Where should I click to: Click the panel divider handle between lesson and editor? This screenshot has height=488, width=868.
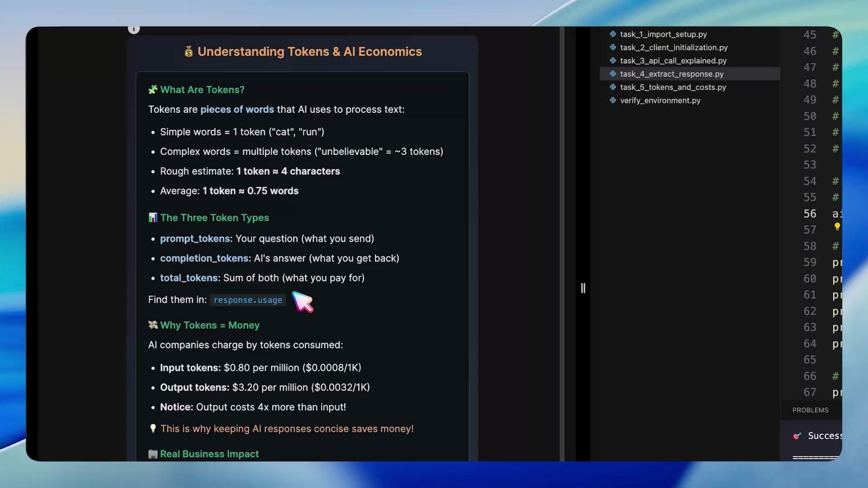click(583, 288)
